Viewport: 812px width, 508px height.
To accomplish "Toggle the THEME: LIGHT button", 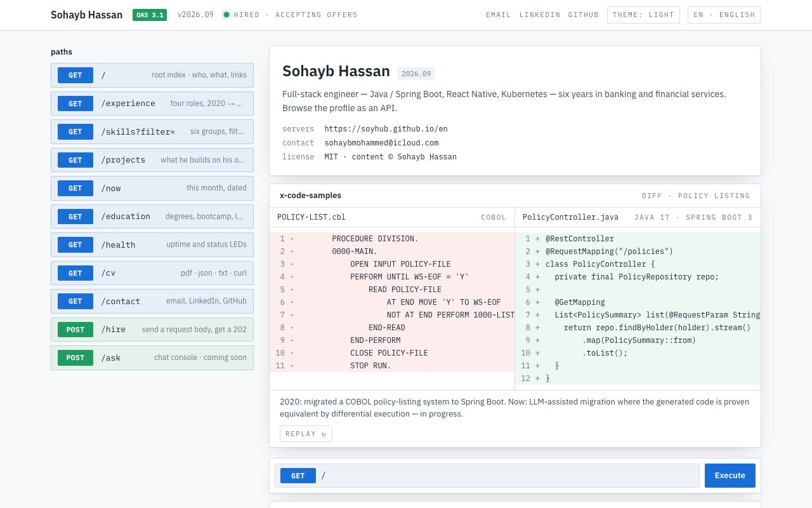I will click(643, 15).
